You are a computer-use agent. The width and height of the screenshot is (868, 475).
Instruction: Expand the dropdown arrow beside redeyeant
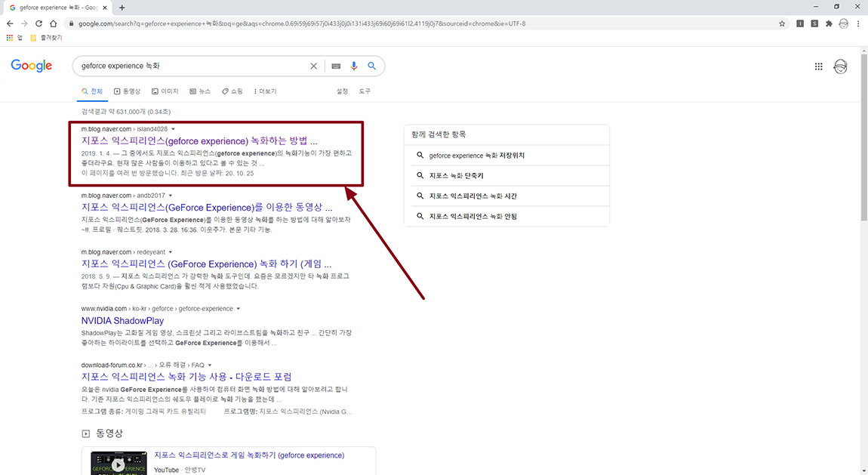[171, 252]
